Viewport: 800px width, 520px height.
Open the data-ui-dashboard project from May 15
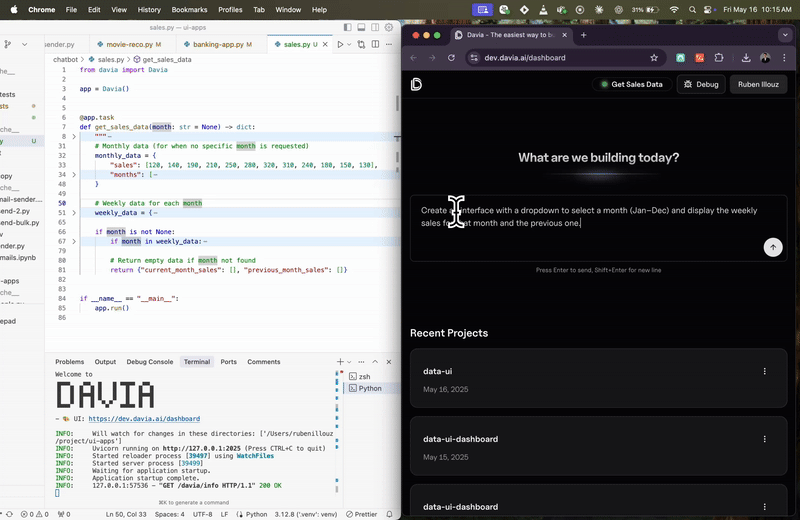[598, 446]
